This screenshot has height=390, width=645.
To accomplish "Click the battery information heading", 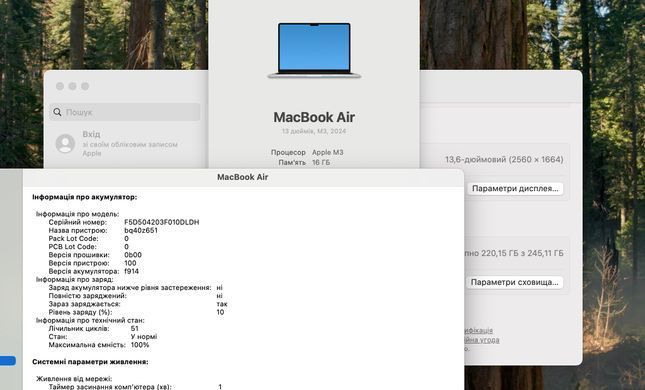I will tap(84, 197).
